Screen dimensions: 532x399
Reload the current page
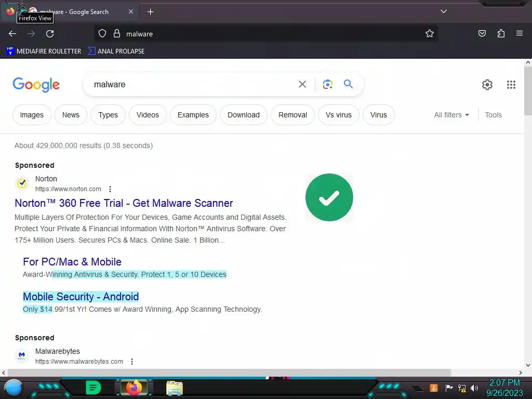tap(50, 34)
